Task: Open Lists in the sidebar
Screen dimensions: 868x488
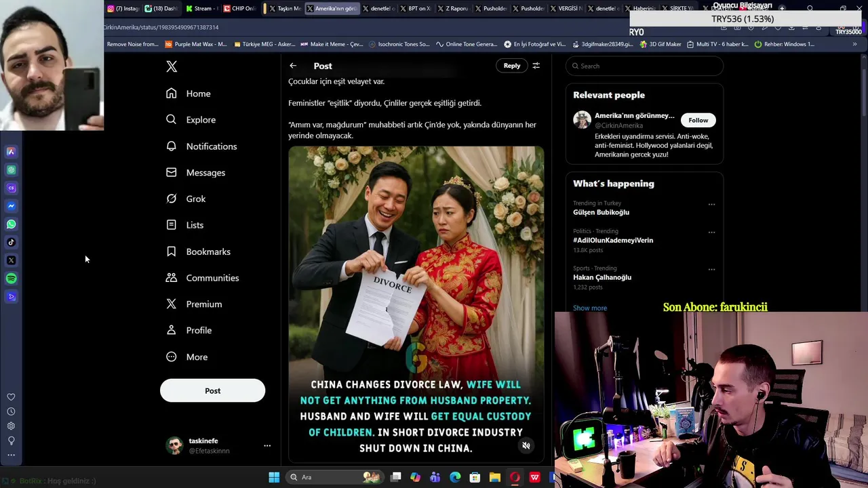Action: [x=184, y=225]
